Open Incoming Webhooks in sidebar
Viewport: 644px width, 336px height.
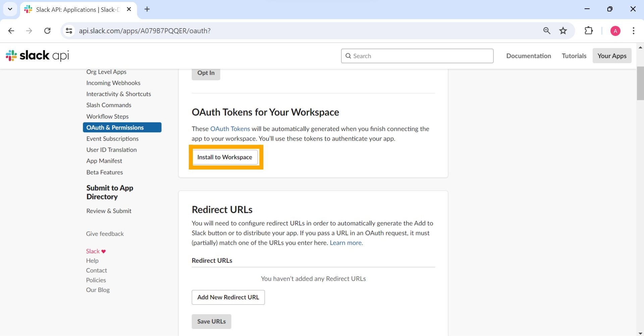tap(113, 83)
